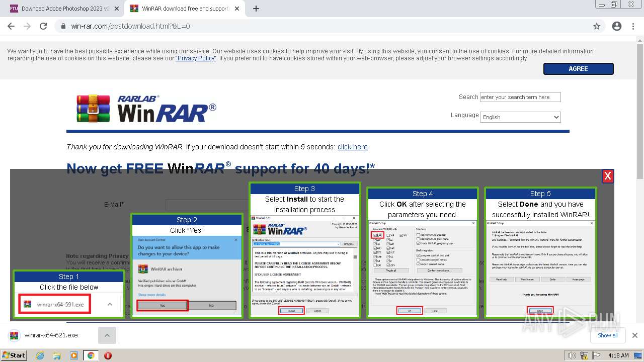Click the AGREE cookies button
This screenshot has height=362, width=644.
click(578, 69)
